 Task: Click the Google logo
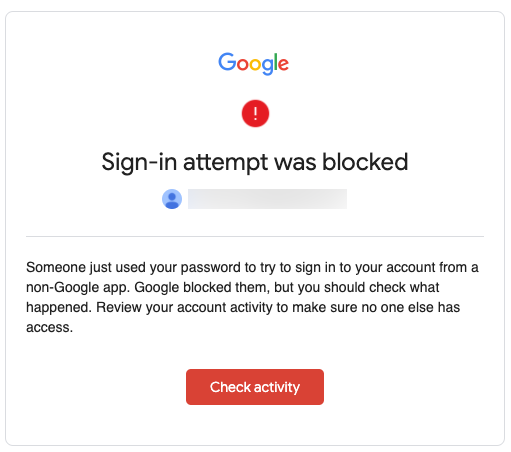[253, 63]
